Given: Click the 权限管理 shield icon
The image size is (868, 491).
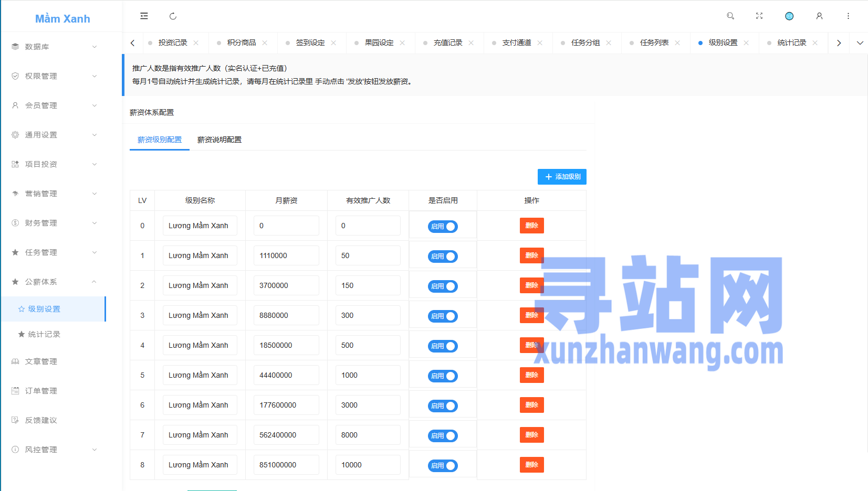Looking at the screenshot, I should (15, 76).
